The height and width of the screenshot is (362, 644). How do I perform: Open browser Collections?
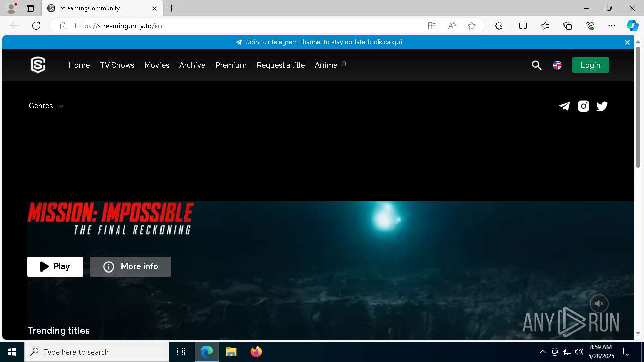click(568, 26)
